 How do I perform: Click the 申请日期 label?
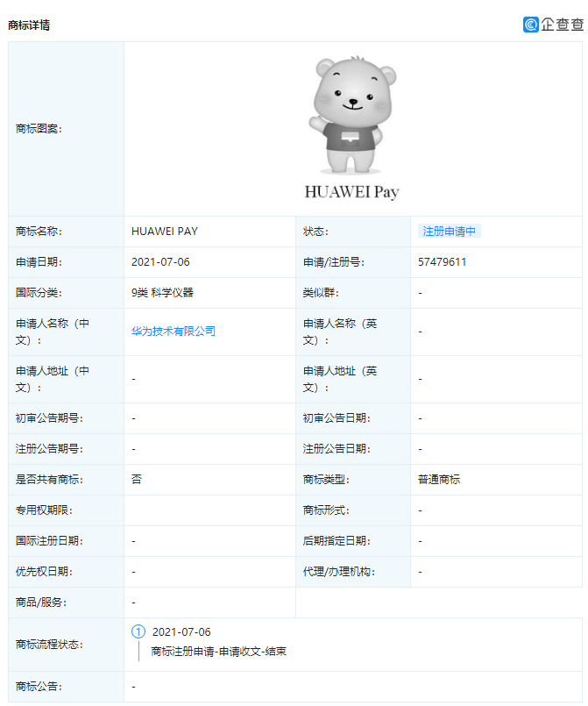tap(39, 262)
